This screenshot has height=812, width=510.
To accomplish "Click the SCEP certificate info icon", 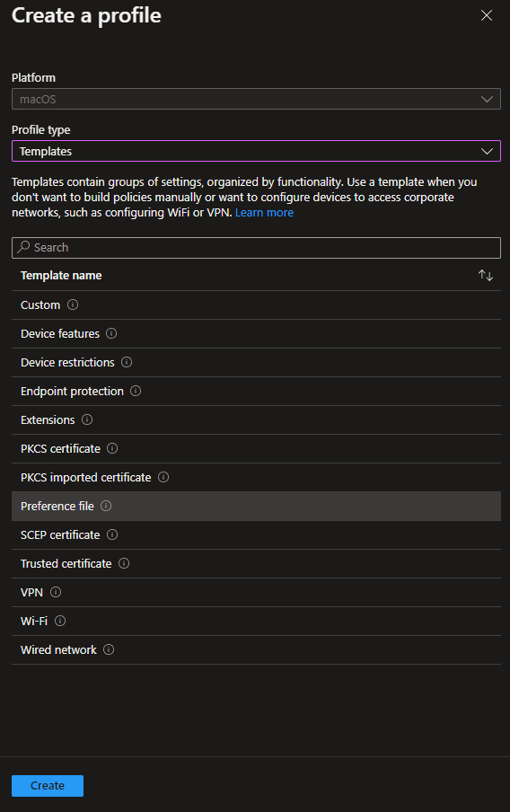I will pos(112,534).
